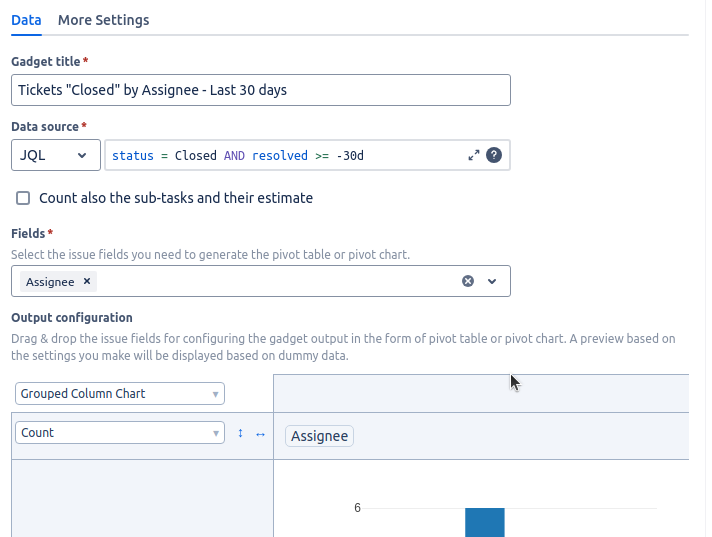Click the blue bar in chart preview
The width and height of the screenshot is (712, 537).
click(485, 522)
